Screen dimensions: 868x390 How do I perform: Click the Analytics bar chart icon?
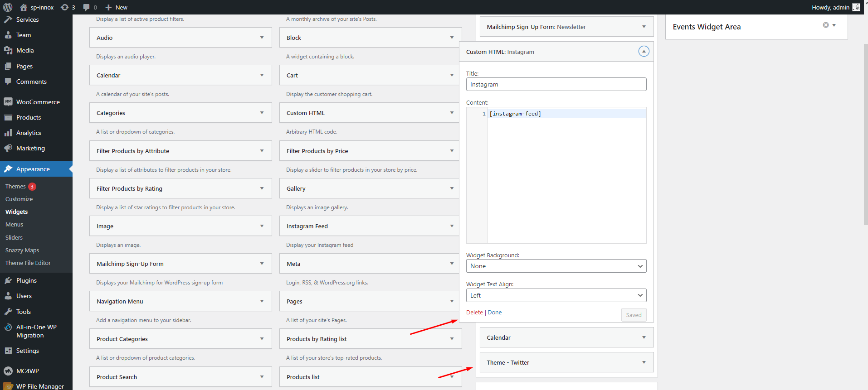click(8, 133)
